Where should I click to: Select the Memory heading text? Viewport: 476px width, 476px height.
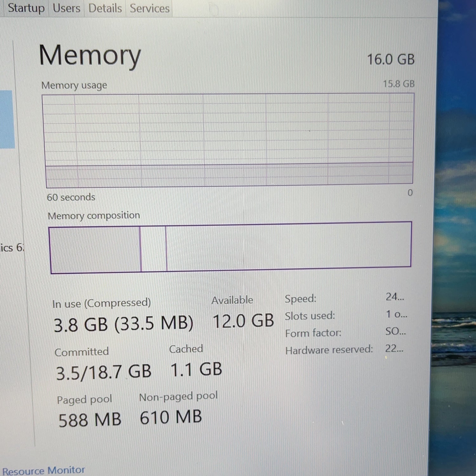click(90, 56)
